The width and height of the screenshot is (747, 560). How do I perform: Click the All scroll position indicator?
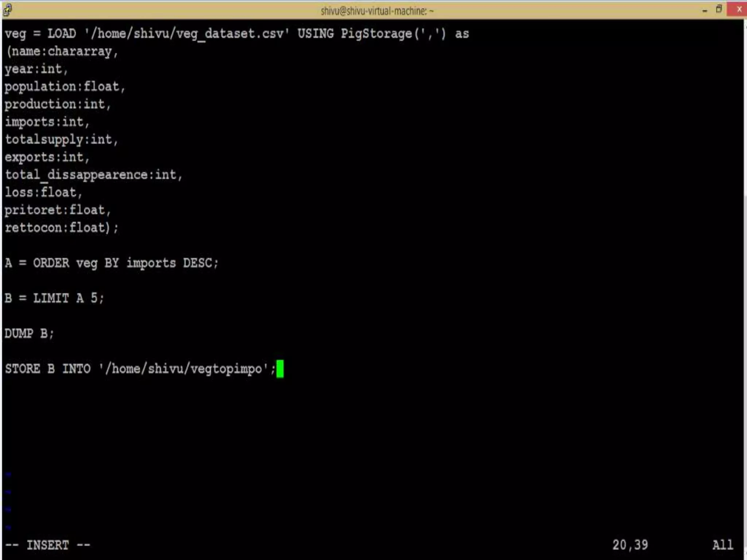pyautogui.click(x=722, y=545)
